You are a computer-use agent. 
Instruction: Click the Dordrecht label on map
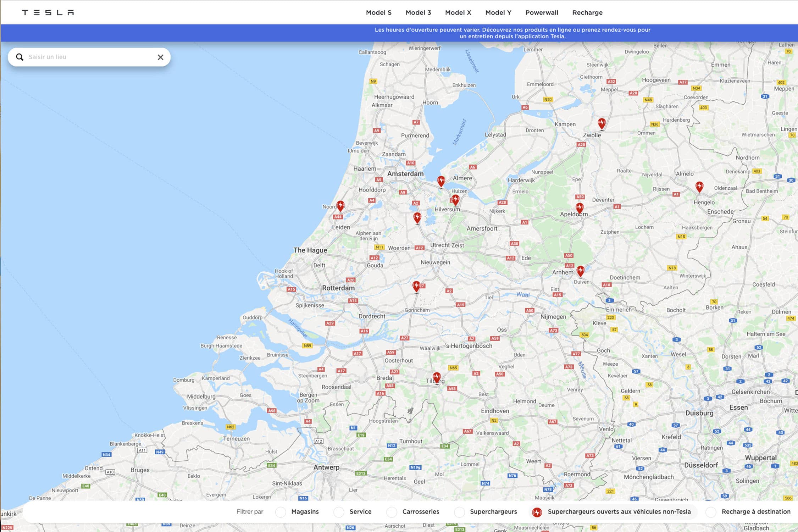(372, 316)
